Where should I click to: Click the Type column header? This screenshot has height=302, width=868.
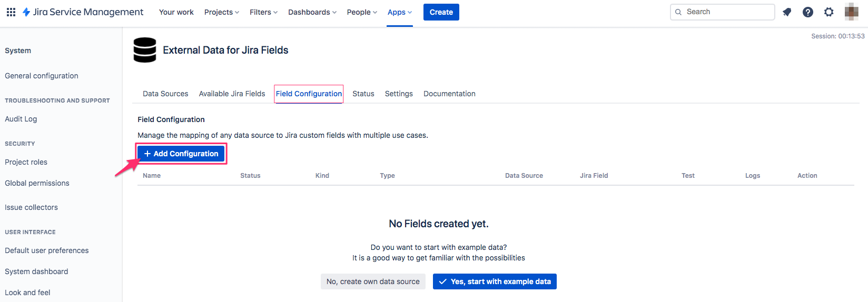point(387,176)
